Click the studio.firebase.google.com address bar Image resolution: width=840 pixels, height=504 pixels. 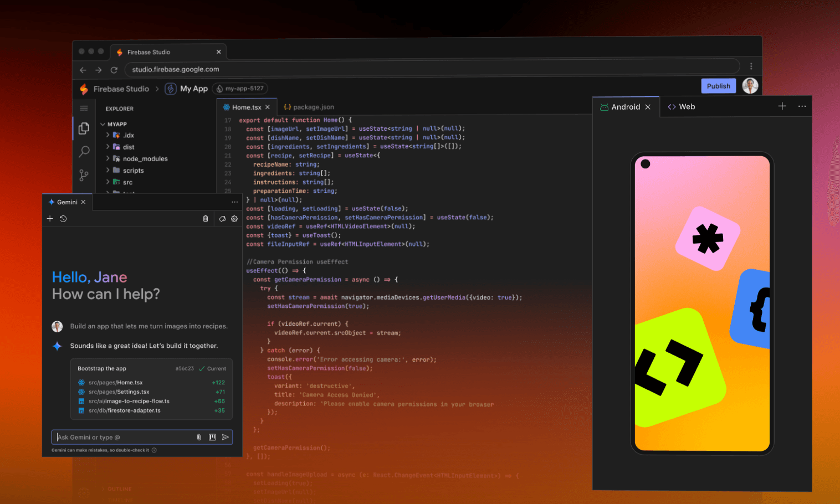click(432, 69)
